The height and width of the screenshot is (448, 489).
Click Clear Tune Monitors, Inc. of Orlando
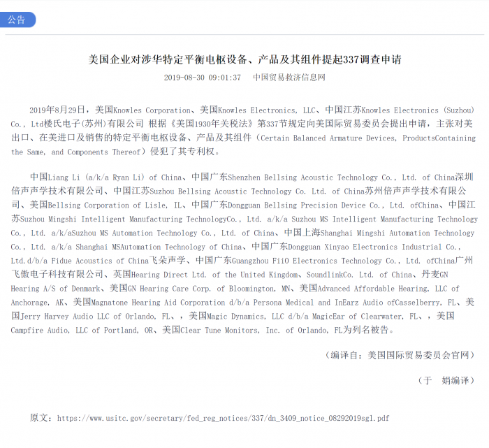click(254, 330)
